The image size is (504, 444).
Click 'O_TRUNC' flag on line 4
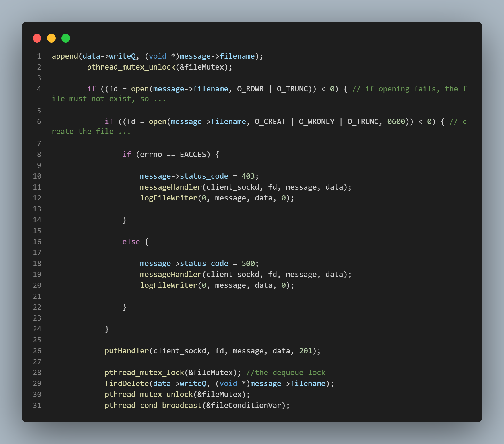pos(292,89)
